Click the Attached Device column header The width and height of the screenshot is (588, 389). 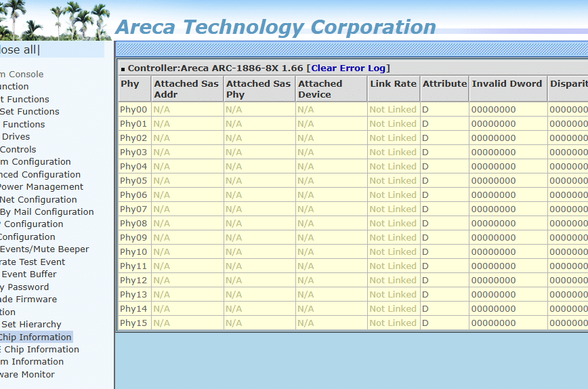point(320,89)
